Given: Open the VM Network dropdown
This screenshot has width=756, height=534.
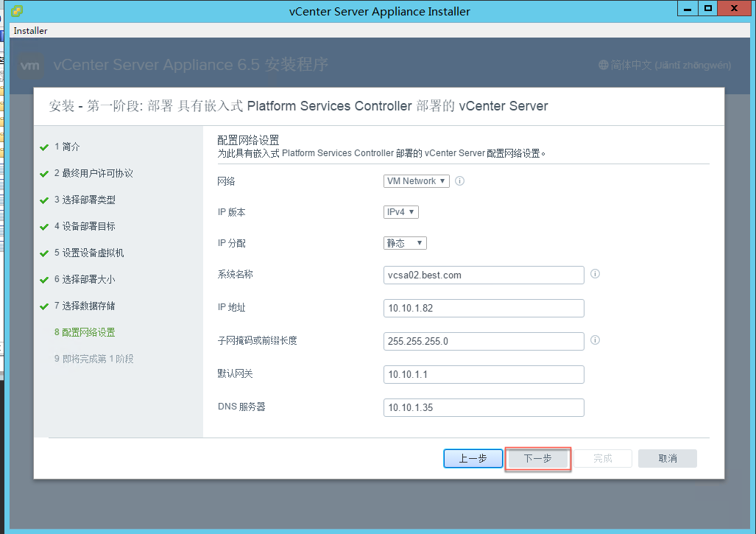Looking at the screenshot, I should (416, 181).
